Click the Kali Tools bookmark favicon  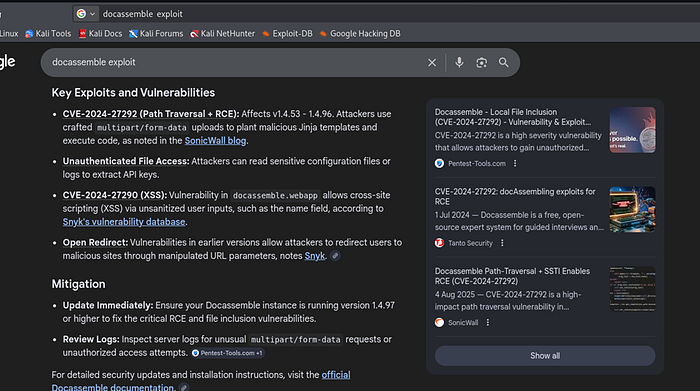(x=29, y=34)
